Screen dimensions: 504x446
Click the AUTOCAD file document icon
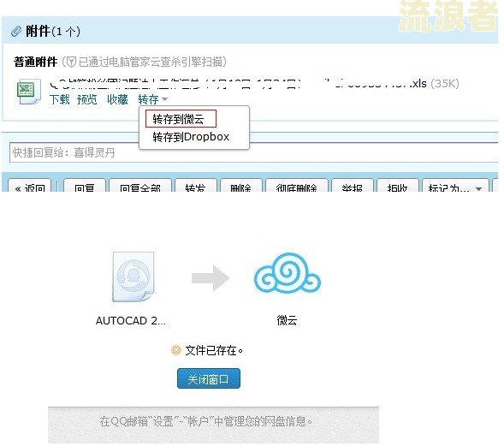(x=133, y=277)
